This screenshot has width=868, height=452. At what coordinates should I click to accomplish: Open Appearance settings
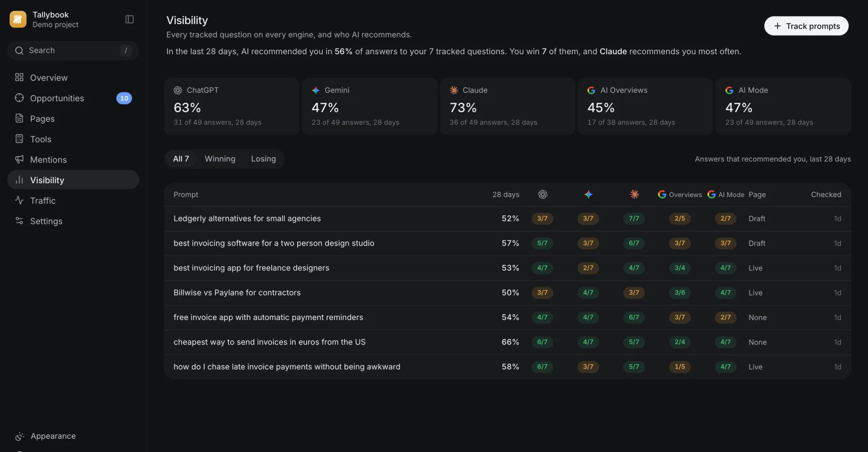tap(73, 436)
